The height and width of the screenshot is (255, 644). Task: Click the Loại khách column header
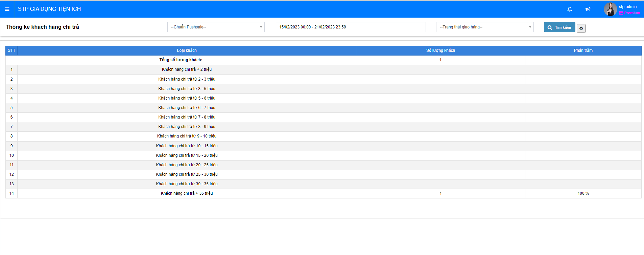[187, 50]
